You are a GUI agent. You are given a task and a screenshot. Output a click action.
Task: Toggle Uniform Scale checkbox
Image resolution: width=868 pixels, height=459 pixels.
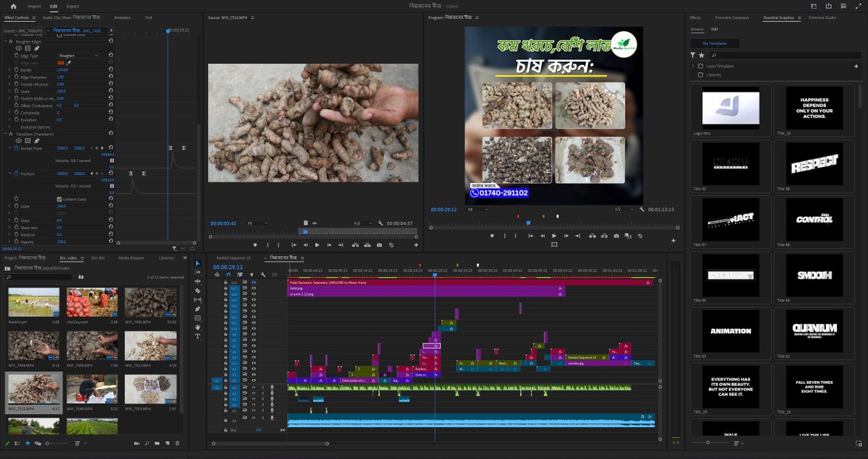pyautogui.click(x=59, y=199)
